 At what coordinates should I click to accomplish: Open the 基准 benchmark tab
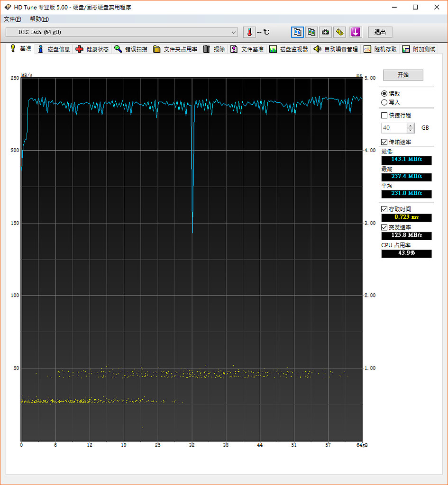click(x=21, y=49)
